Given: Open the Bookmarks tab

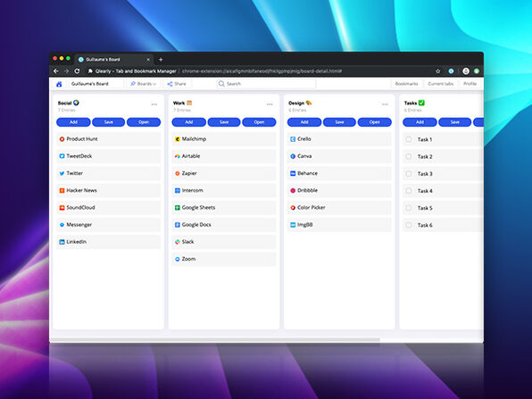Looking at the screenshot, I should point(406,84).
